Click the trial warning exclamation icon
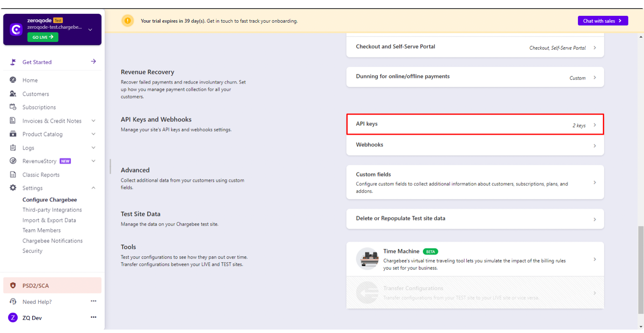644x333 pixels. 128,21
